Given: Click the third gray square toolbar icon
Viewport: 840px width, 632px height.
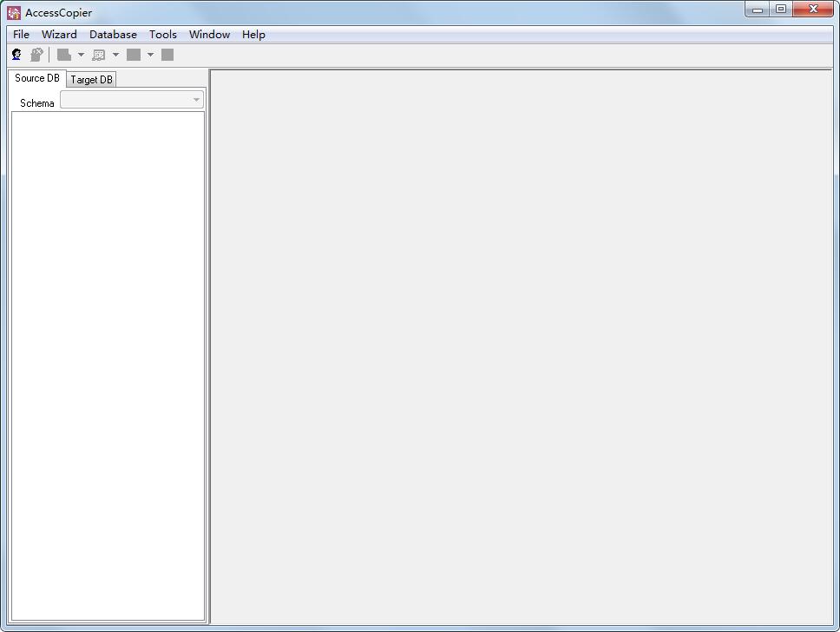Looking at the screenshot, I should pos(134,55).
